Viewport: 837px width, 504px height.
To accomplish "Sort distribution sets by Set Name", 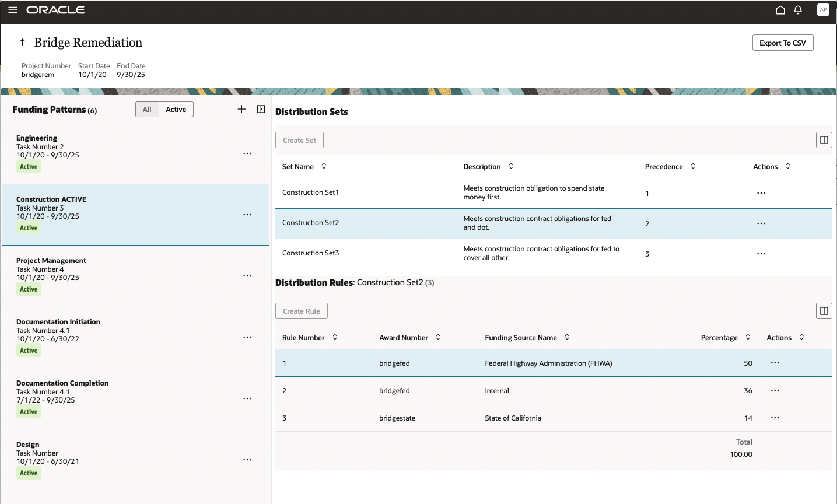I will pyautogui.click(x=324, y=166).
